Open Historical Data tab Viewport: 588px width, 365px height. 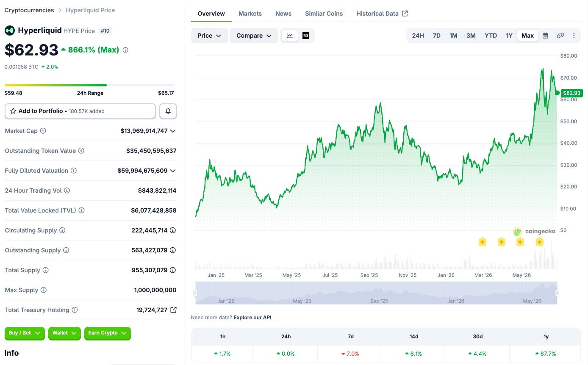coord(382,14)
